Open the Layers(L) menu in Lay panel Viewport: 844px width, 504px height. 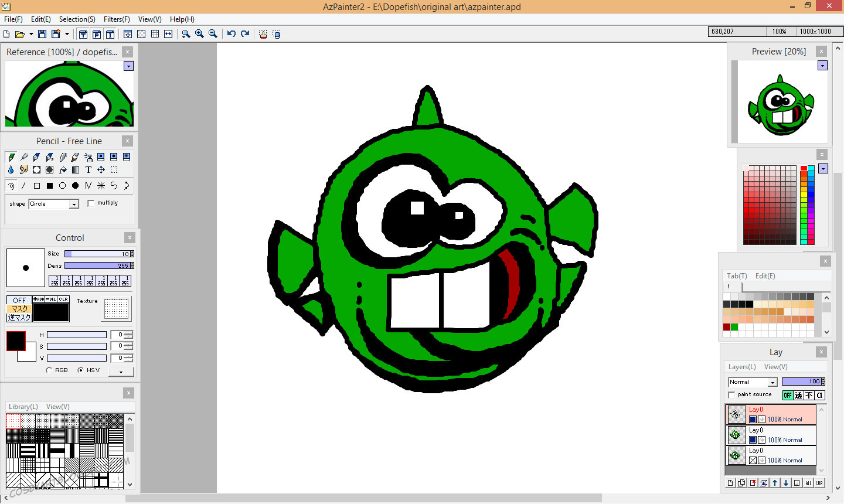coord(742,367)
